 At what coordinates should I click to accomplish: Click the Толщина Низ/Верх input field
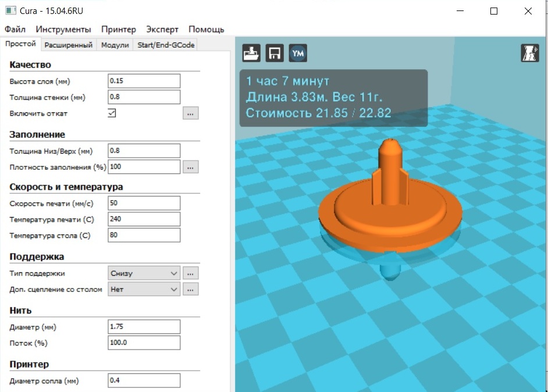click(x=144, y=151)
